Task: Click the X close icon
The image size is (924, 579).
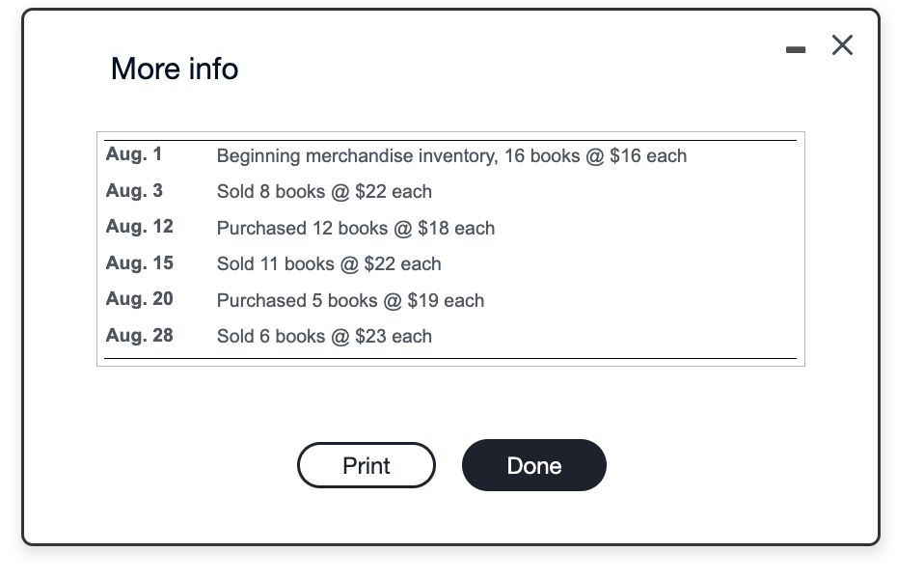Action: (x=841, y=45)
